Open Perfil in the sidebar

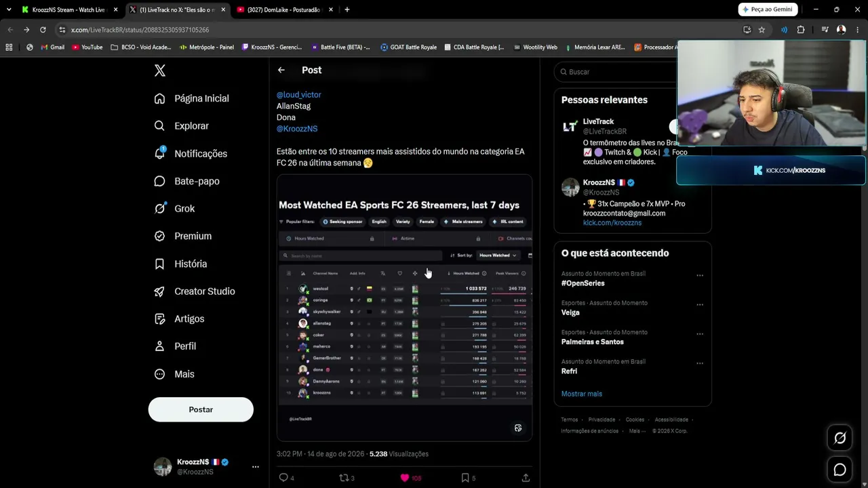click(175, 346)
